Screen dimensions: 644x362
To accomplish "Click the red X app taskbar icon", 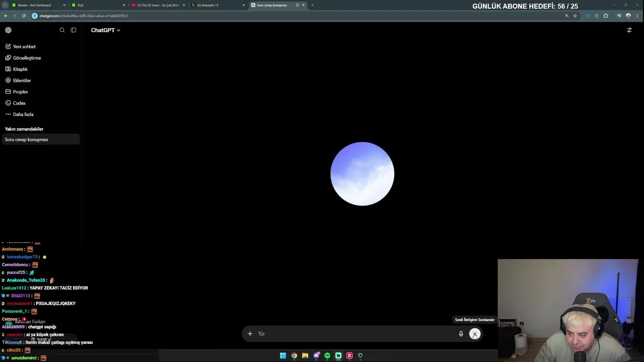I will (349, 355).
